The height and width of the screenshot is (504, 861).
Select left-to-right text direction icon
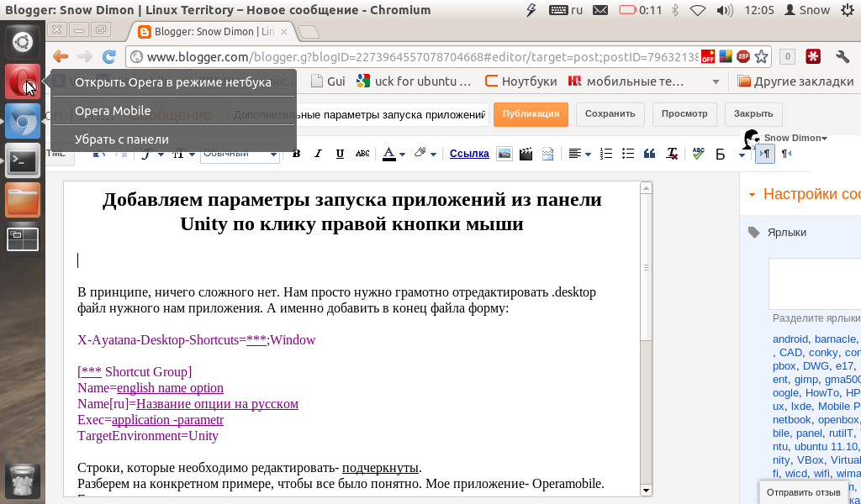pos(765,154)
